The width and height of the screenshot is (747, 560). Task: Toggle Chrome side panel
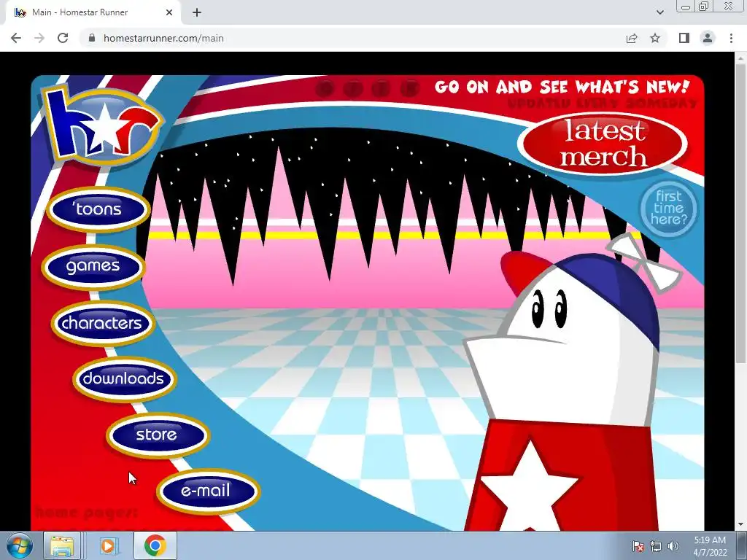[684, 38]
